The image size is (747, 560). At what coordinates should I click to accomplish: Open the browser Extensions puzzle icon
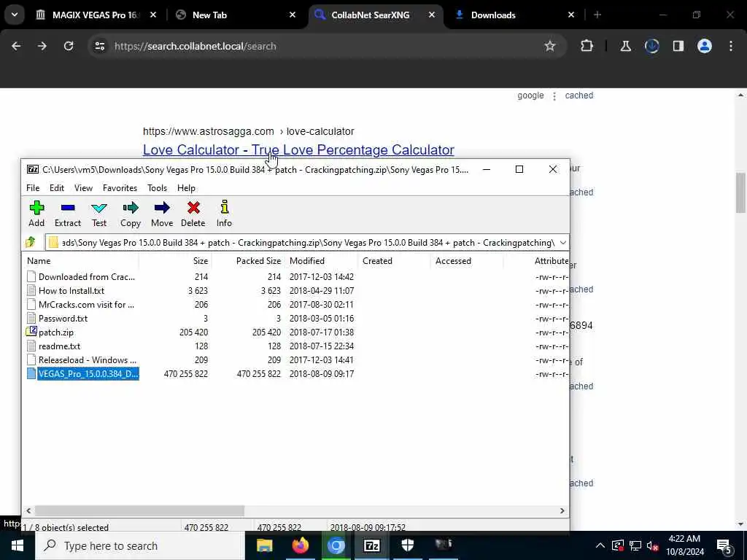pos(587,46)
